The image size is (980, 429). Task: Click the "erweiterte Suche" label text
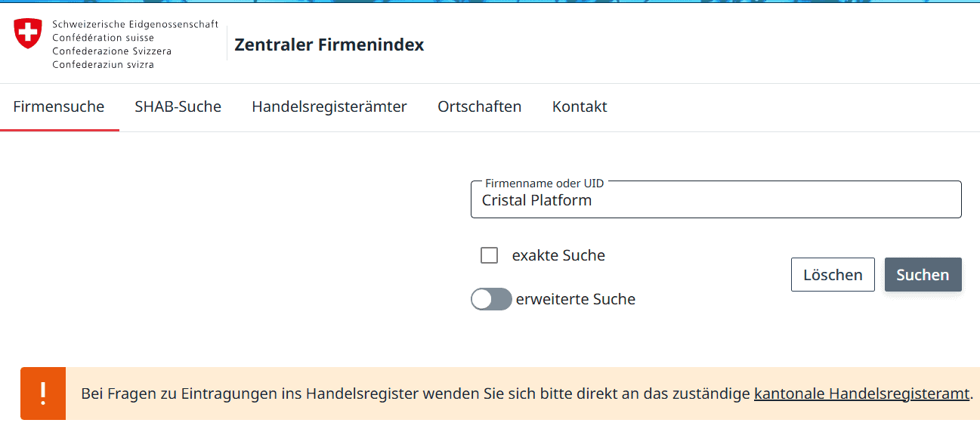pyautogui.click(x=576, y=300)
